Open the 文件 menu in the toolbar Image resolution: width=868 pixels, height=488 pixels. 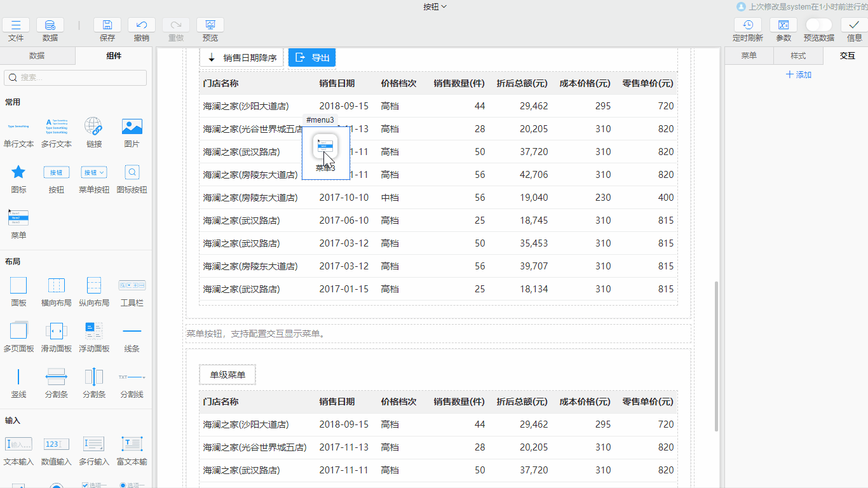[16, 25]
